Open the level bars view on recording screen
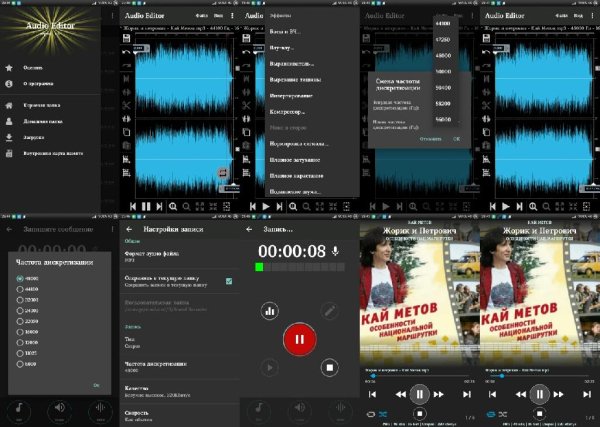 (270, 311)
